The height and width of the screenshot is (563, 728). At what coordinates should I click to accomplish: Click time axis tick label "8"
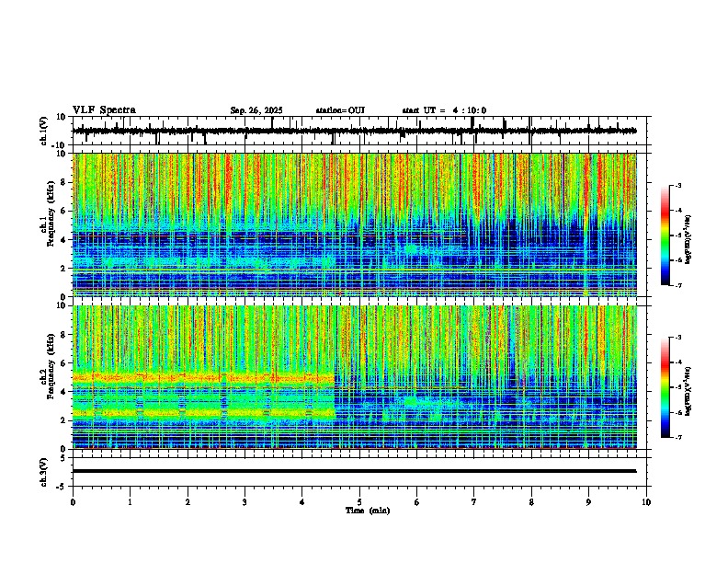tap(531, 502)
